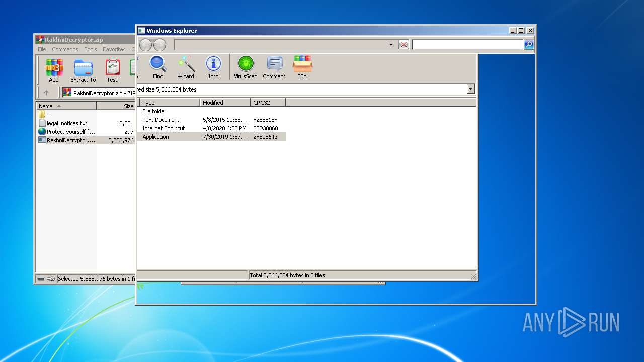Screen dimensions: 644x362
Task: Open the File menu
Action: (x=42, y=49)
